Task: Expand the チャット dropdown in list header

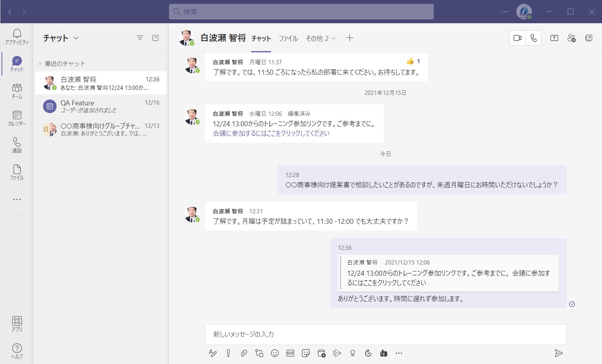Action: coord(76,38)
